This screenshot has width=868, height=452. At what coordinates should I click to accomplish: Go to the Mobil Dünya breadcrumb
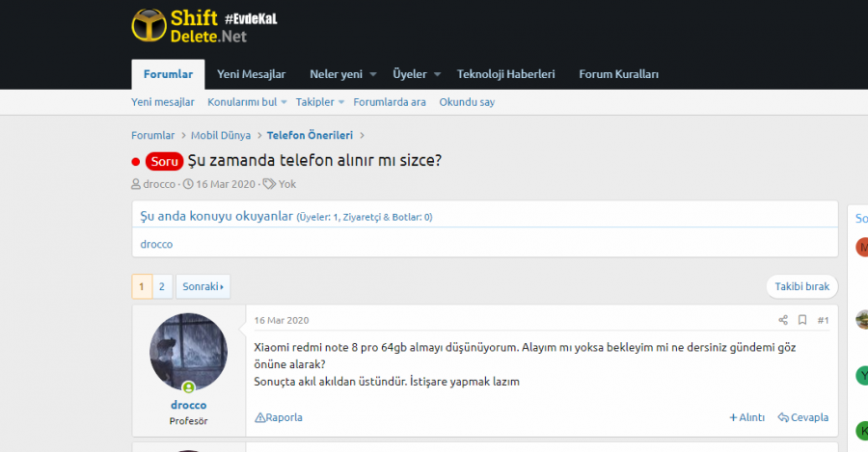pyautogui.click(x=220, y=135)
